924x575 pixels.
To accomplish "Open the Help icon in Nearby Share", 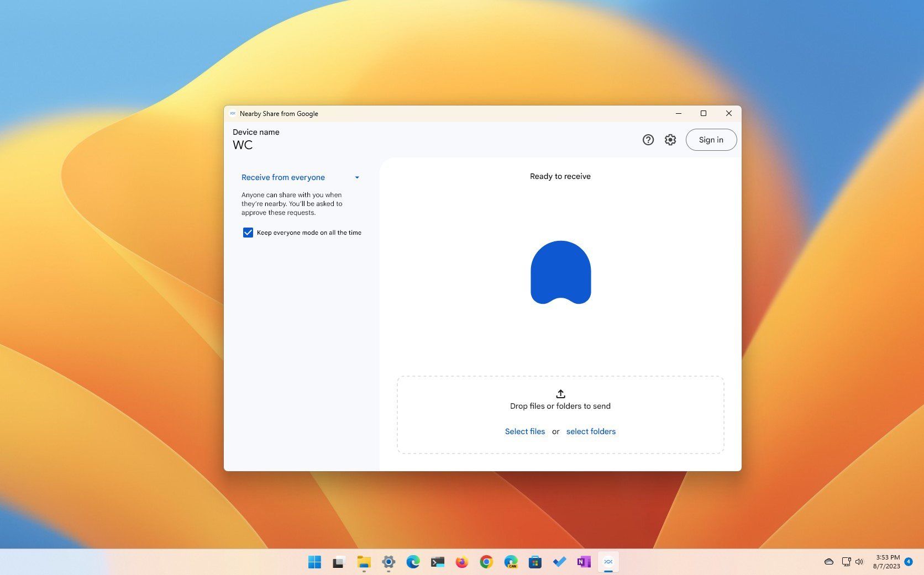I will coord(648,140).
